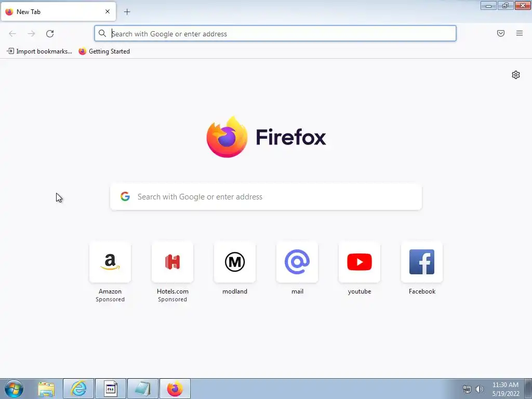Click the Google logo in the page search box

[125, 196]
